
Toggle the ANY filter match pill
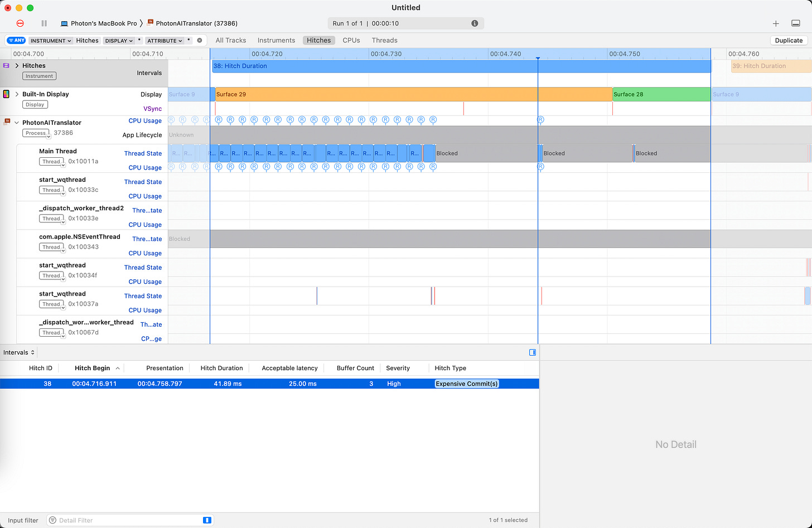16,40
